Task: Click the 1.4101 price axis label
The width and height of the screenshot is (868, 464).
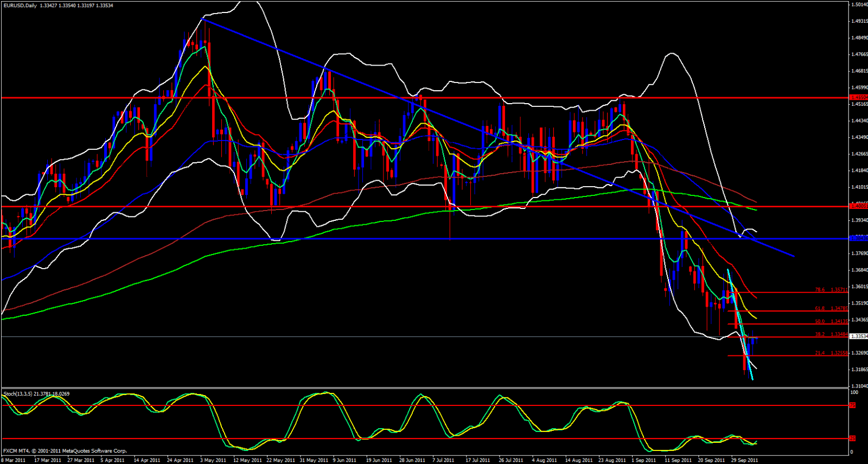Action: (859, 187)
